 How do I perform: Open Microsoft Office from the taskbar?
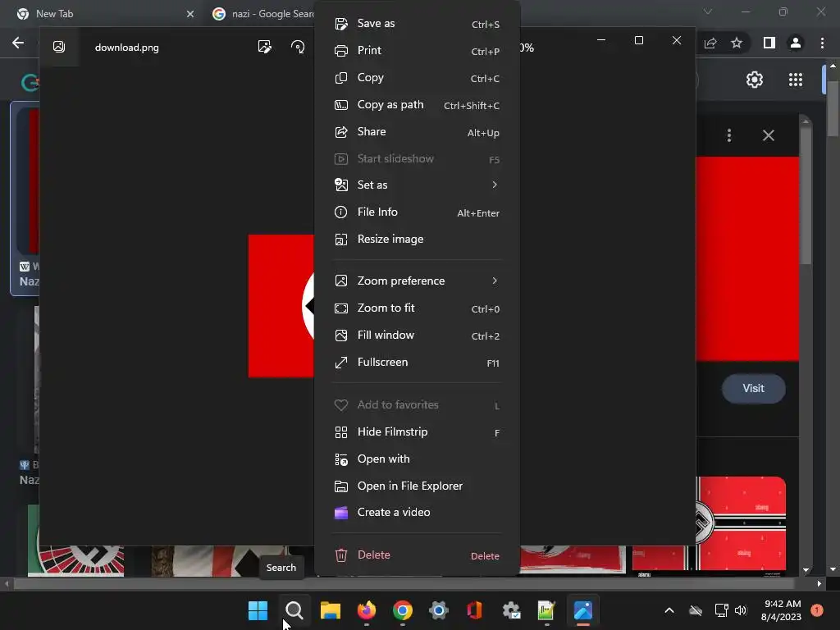[x=475, y=610]
